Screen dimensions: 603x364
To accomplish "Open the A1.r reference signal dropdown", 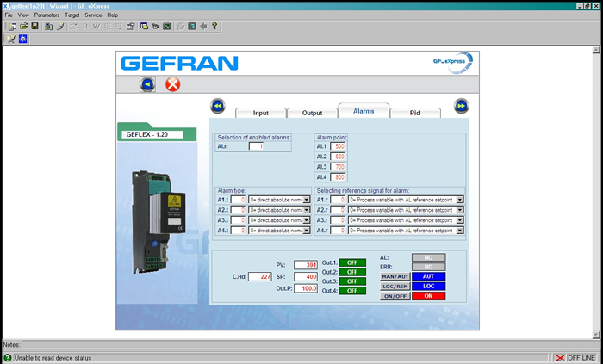I will coord(459,200).
